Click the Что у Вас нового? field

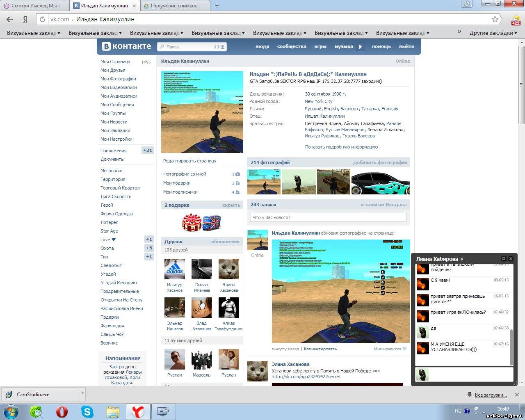pyautogui.click(x=328, y=217)
